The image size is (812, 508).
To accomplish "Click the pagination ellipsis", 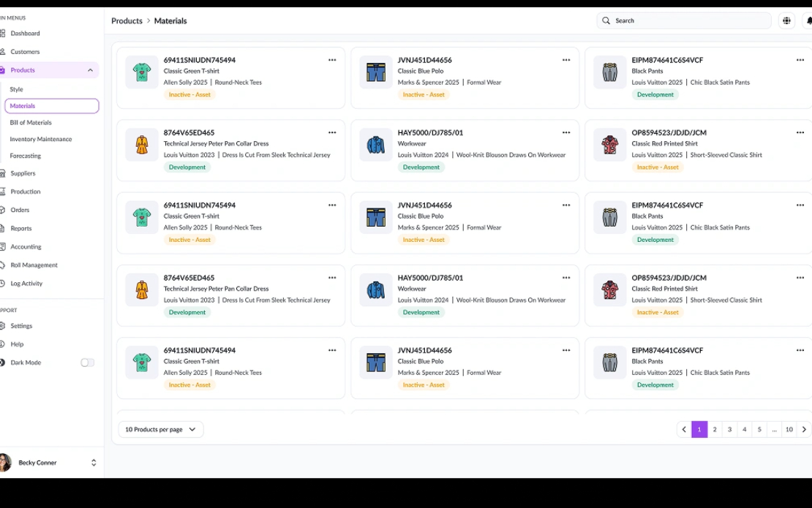I will click(x=774, y=429).
